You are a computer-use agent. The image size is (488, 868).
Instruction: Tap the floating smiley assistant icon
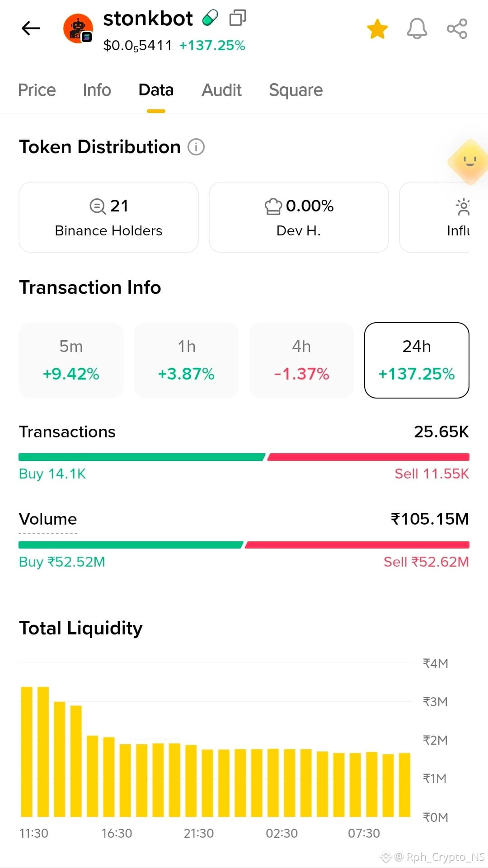(469, 162)
